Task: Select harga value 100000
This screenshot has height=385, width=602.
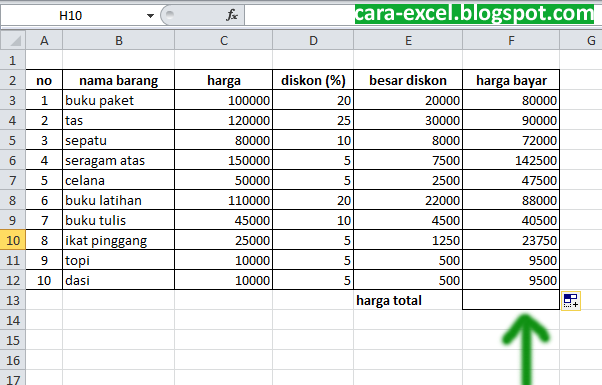Action: (x=223, y=100)
